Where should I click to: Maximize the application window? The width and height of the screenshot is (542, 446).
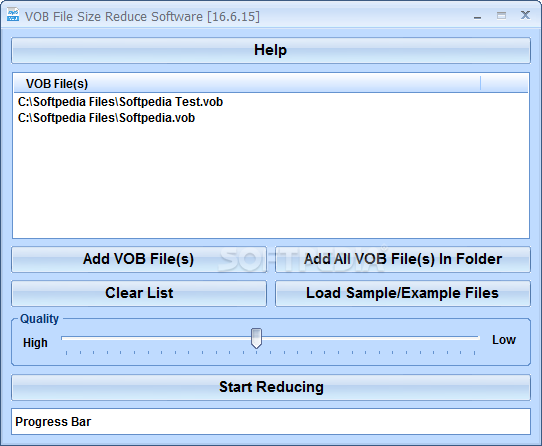[501, 16]
